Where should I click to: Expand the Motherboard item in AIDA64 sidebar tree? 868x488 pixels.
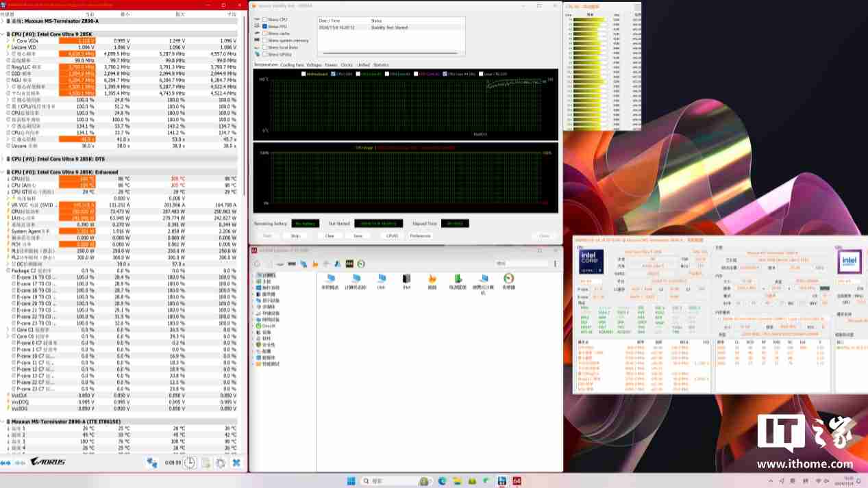(253, 281)
